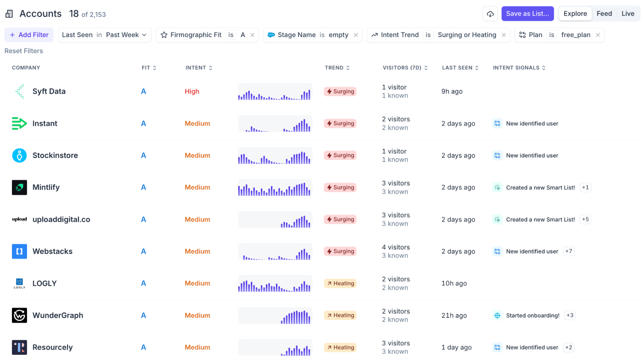The height and width of the screenshot is (360, 644).
Task: Click the +7 signals badge for Webstacks
Action: coord(569,251)
